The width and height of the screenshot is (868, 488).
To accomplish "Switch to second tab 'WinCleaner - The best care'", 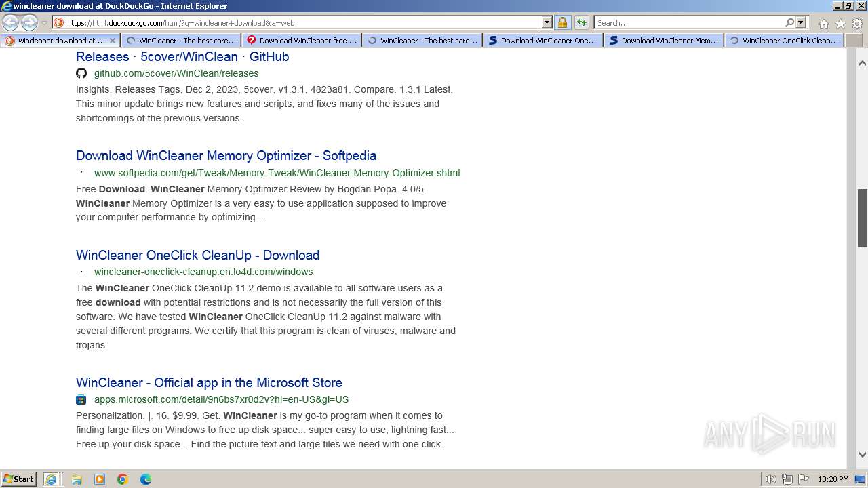I will [181, 40].
